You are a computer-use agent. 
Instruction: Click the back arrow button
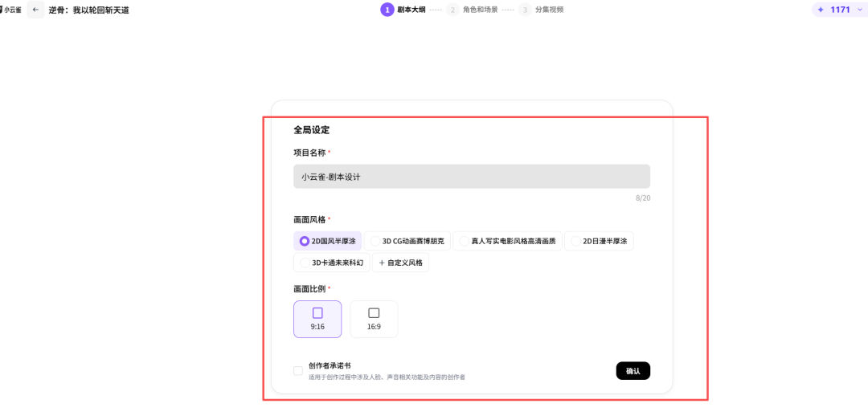coord(35,10)
